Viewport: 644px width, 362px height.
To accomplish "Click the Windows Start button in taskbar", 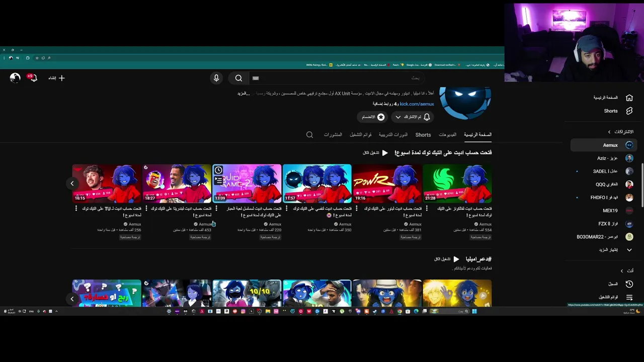I will pos(474,311).
